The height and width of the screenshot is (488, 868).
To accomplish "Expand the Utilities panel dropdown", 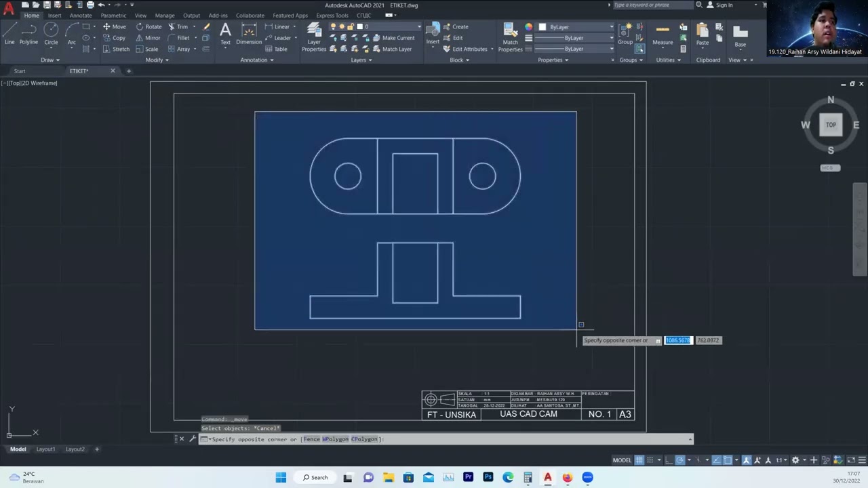I will point(669,60).
